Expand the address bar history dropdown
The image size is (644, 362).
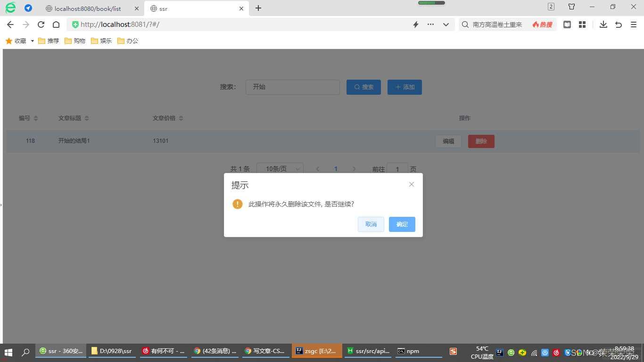[446, 25]
